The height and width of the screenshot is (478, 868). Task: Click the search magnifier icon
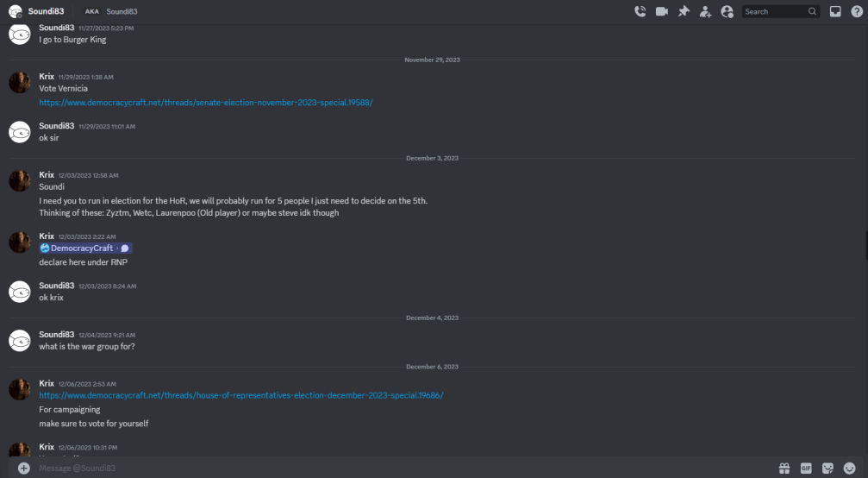click(x=812, y=11)
